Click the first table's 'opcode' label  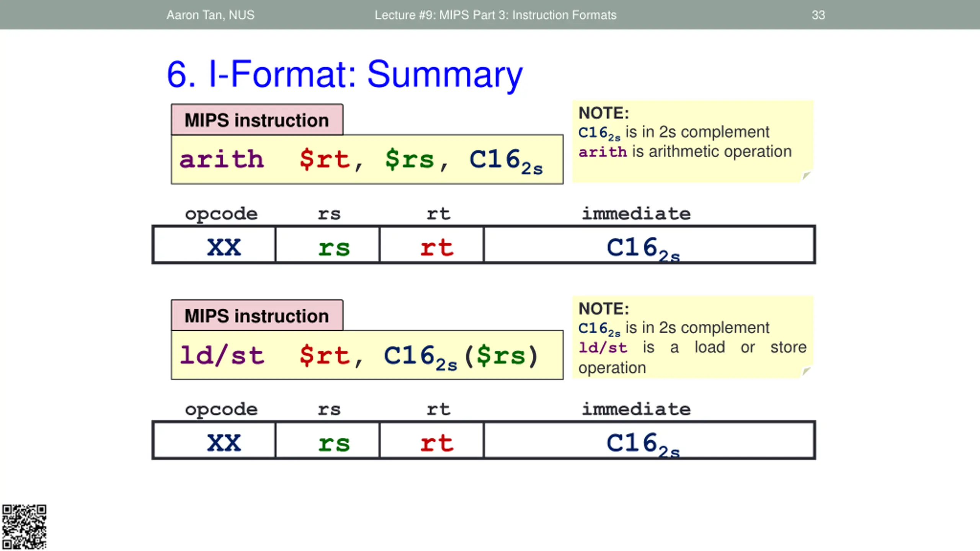(221, 214)
